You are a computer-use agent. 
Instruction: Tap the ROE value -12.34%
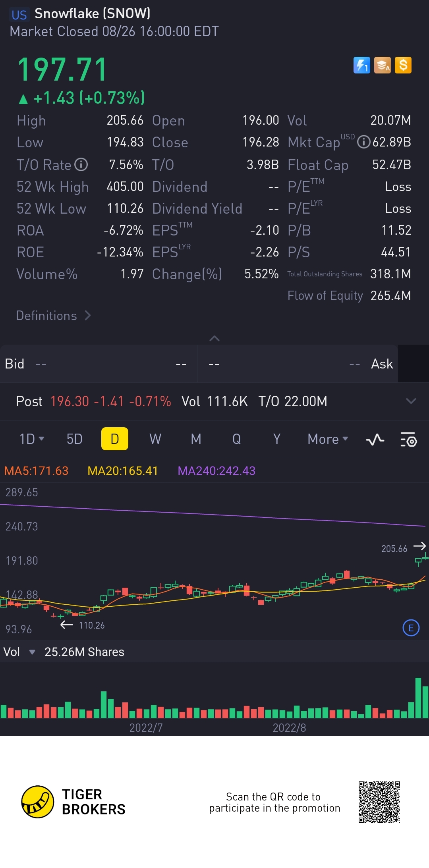[x=120, y=252]
